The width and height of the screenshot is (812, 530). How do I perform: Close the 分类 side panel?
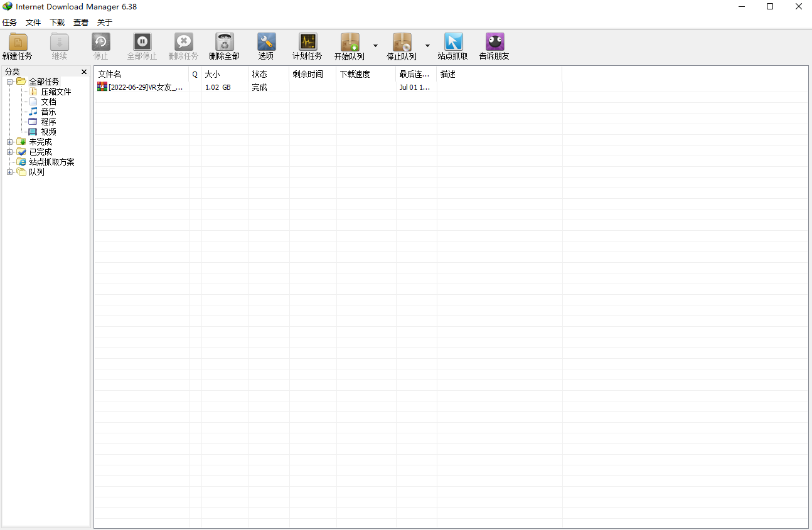84,72
